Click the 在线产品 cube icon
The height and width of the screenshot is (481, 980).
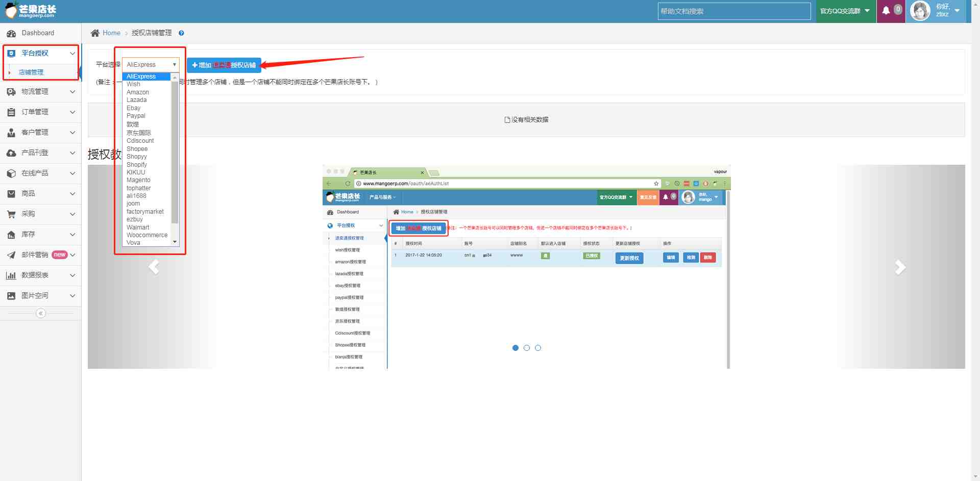pyautogui.click(x=11, y=173)
